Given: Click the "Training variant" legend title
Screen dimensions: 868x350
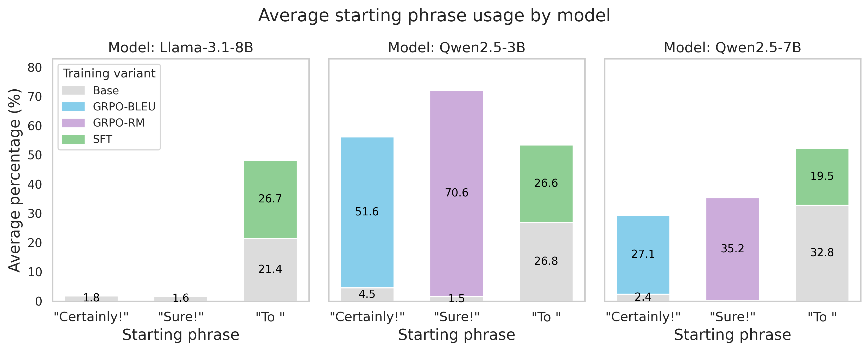Looking at the screenshot, I should 109,73.
